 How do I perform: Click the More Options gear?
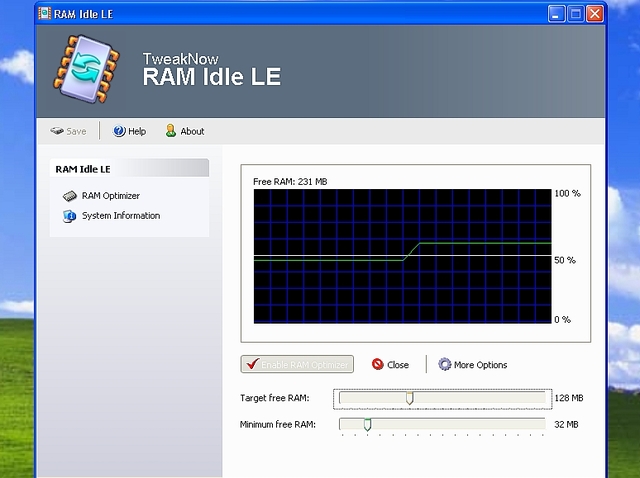[x=445, y=365]
